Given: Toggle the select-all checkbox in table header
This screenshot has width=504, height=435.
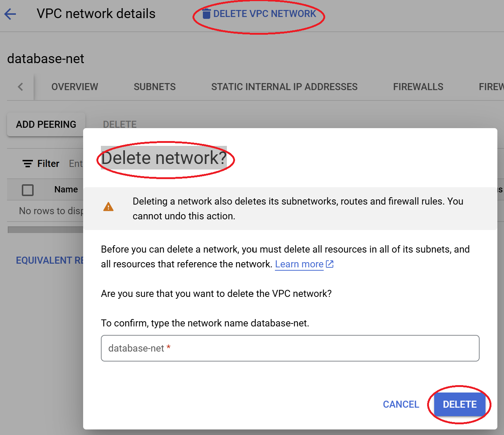Looking at the screenshot, I should pyautogui.click(x=28, y=190).
